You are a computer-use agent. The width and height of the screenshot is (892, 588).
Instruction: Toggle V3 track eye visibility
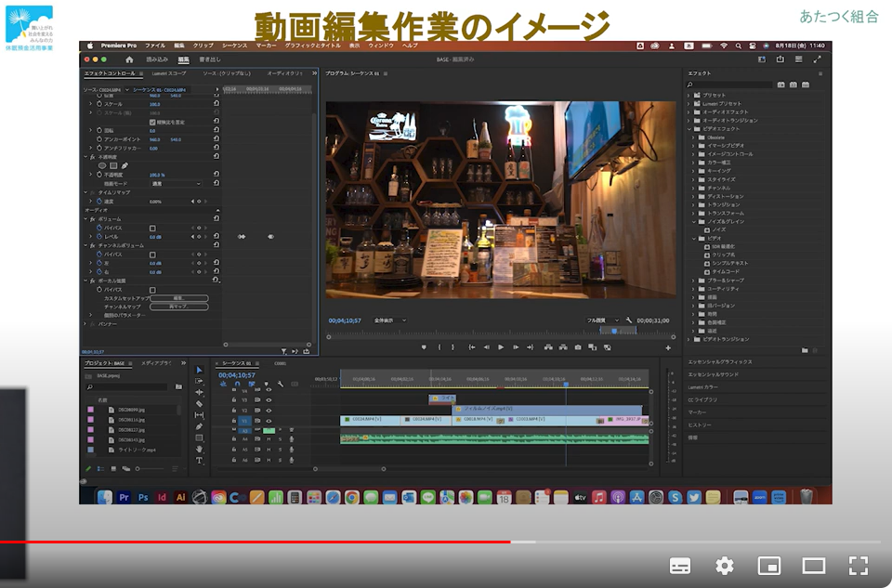click(x=269, y=399)
